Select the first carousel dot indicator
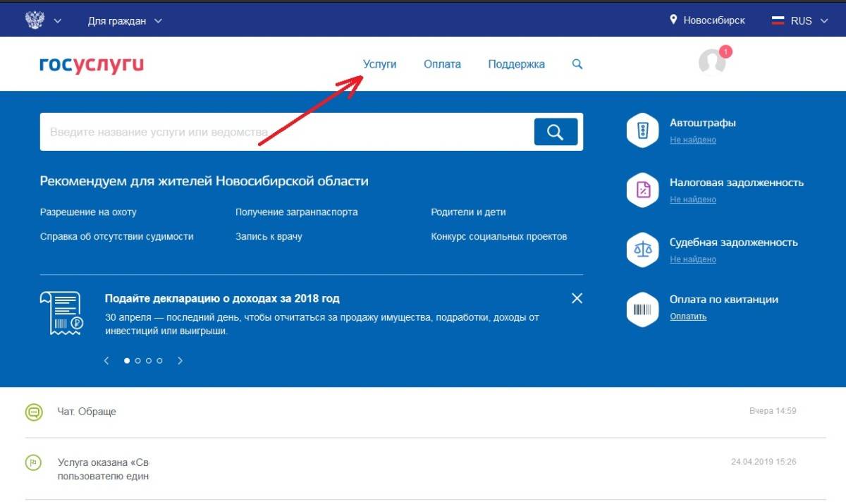Viewport: 846px width, 504px height. point(127,360)
